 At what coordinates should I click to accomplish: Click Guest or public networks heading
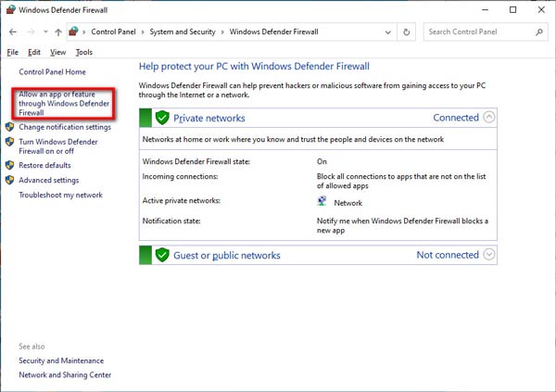(227, 256)
